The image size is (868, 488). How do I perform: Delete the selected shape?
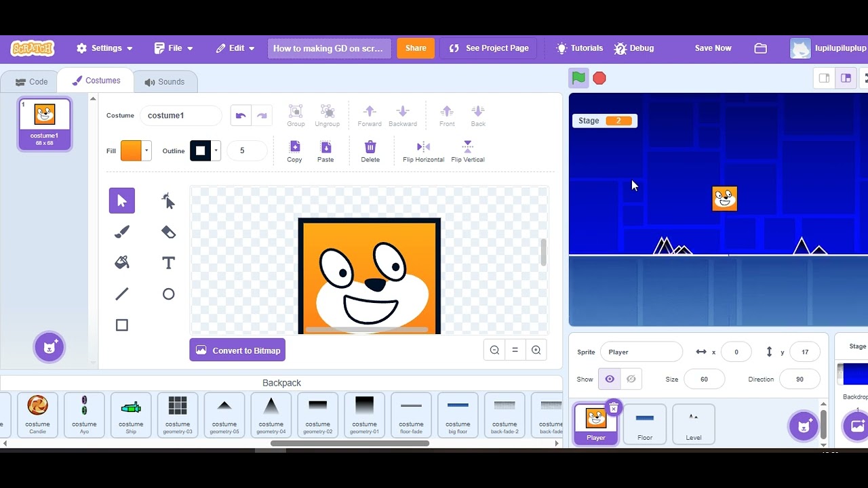click(370, 151)
